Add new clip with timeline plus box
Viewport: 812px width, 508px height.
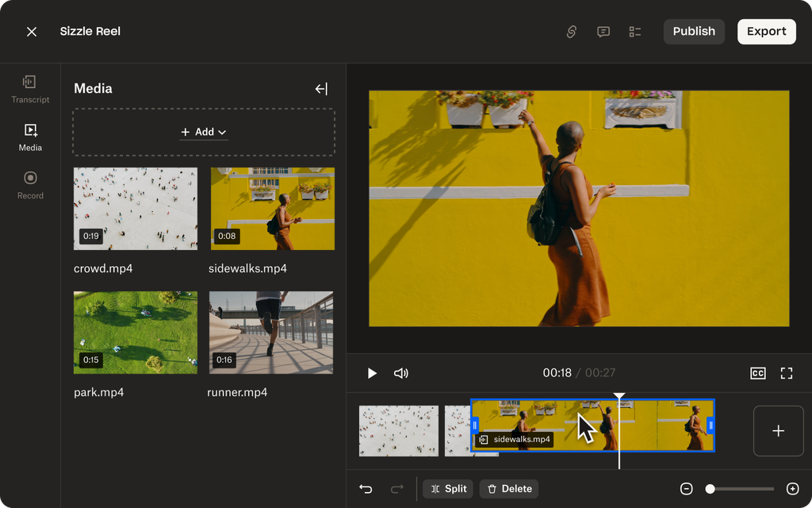click(778, 431)
